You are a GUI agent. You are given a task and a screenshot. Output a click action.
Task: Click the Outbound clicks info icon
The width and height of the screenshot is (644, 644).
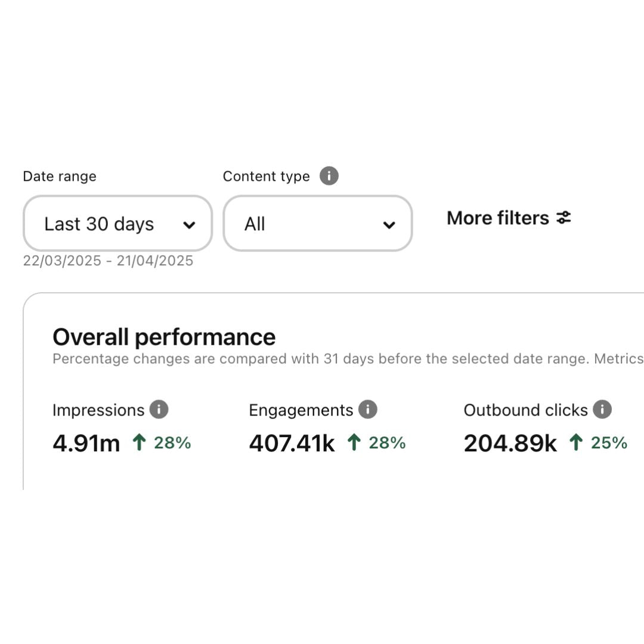(x=602, y=409)
